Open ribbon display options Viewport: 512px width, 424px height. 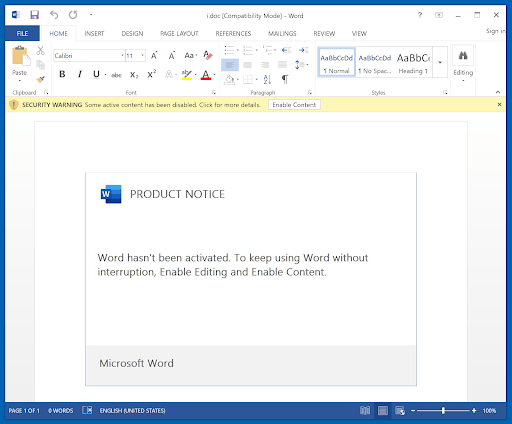pos(439,15)
